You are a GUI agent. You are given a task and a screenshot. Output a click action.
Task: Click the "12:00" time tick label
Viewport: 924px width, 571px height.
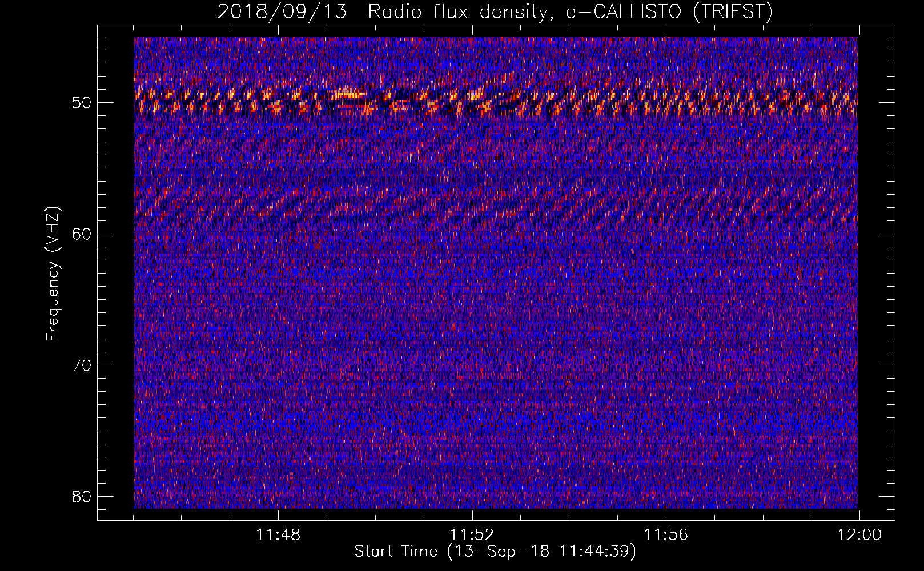pos(859,535)
